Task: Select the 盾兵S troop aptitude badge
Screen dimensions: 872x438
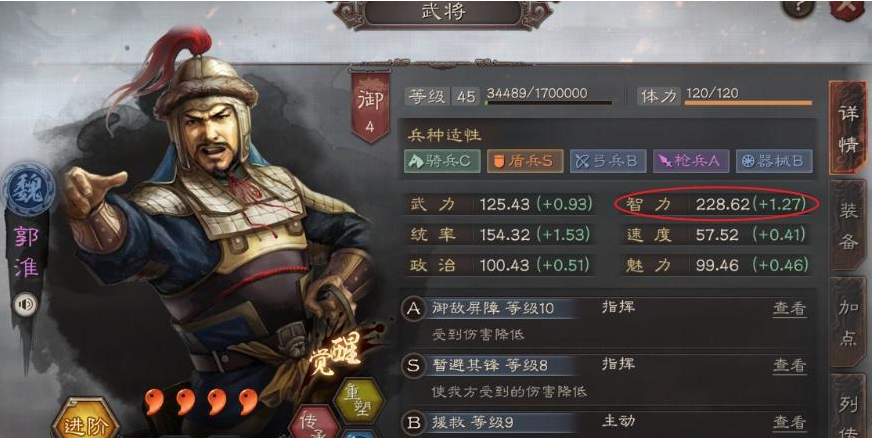Action: [525, 161]
